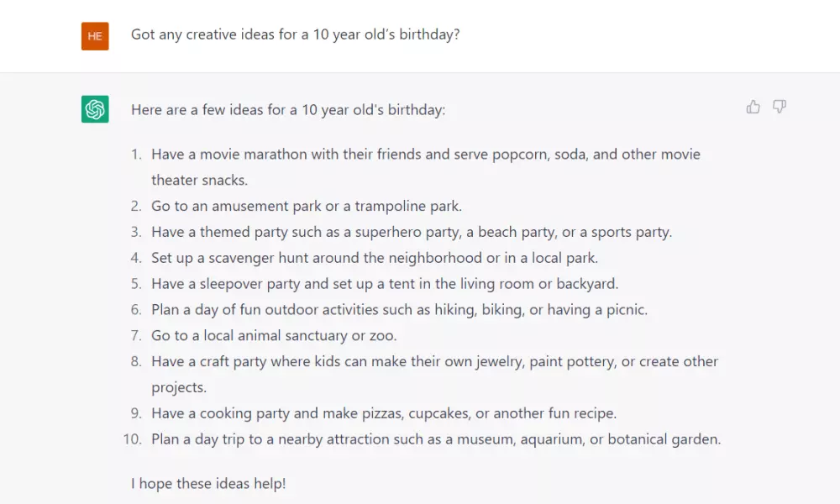Click the thumbs up feedback icon

(x=753, y=107)
